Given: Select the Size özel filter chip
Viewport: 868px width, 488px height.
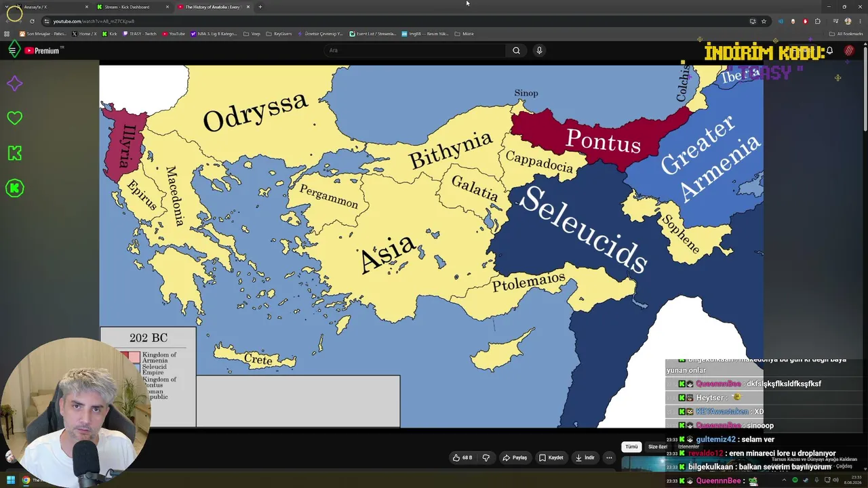Looking at the screenshot, I should pyautogui.click(x=657, y=447).
